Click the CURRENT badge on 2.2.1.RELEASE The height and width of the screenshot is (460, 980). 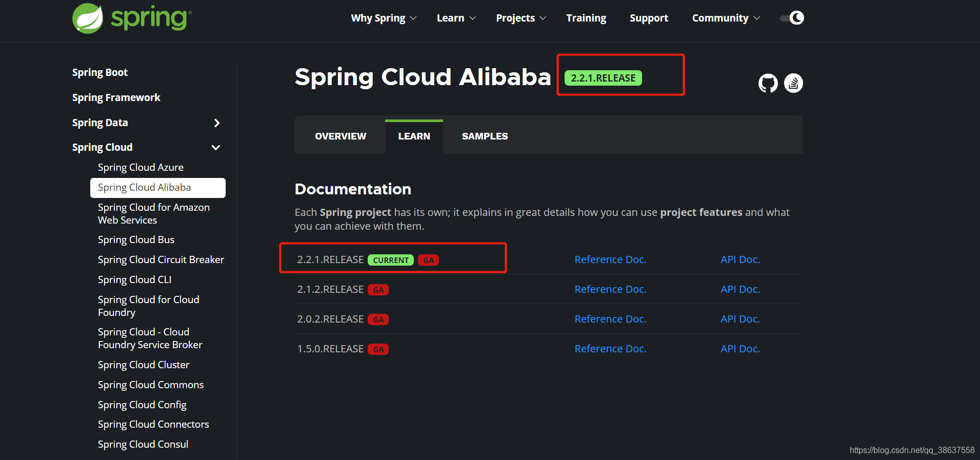click(x=391, y=260)
